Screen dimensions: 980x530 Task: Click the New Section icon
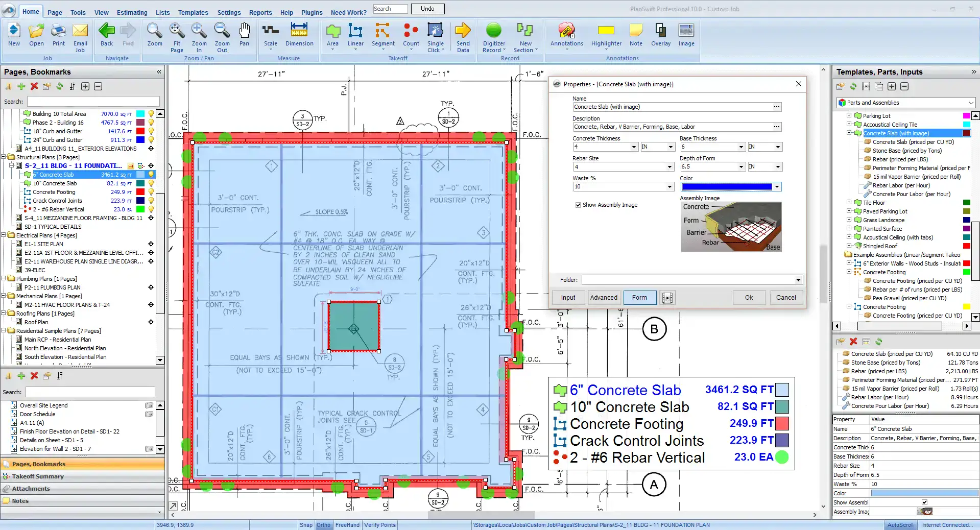tap(525, 37)
